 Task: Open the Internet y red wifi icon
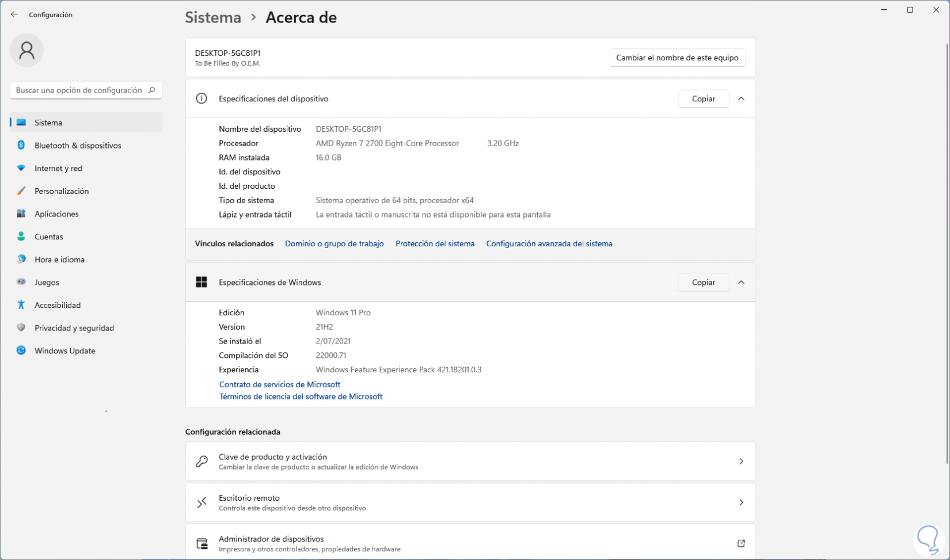[21, 168]
